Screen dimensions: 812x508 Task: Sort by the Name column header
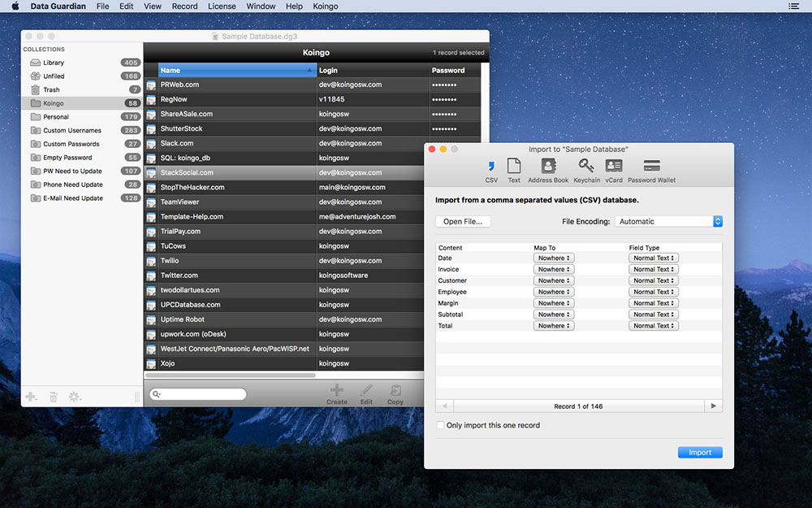(x=237, y=71)
